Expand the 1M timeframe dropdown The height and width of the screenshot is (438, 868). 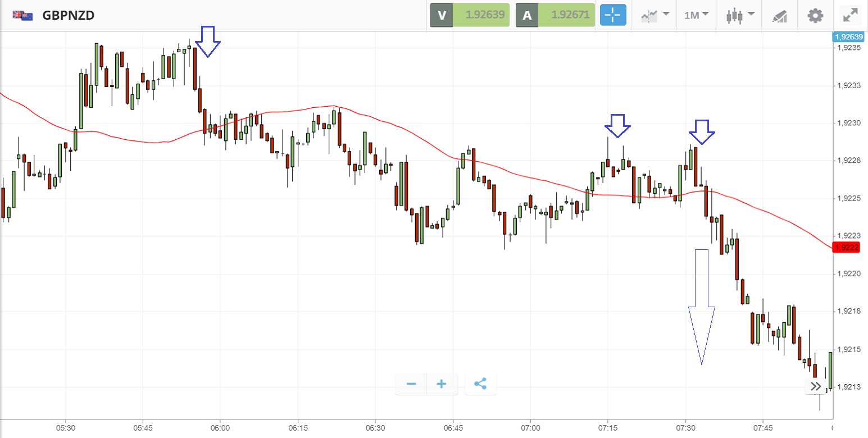pyautogui.click(x=696, y=15)
